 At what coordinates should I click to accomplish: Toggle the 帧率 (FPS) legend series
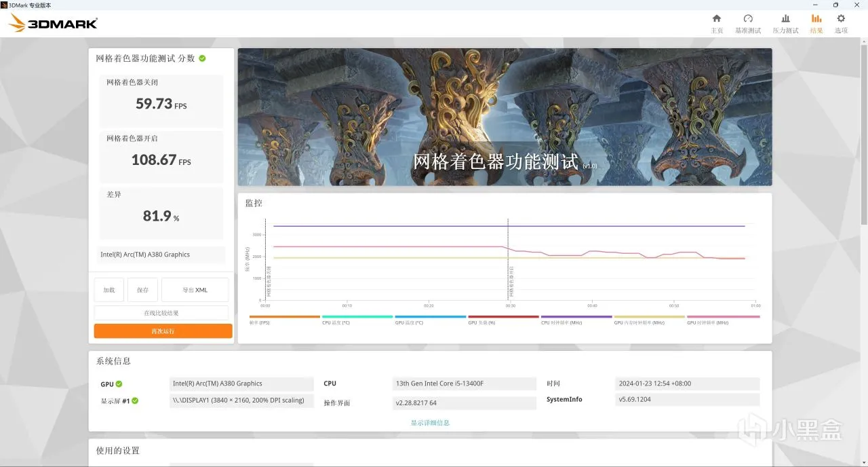point(284,319)
